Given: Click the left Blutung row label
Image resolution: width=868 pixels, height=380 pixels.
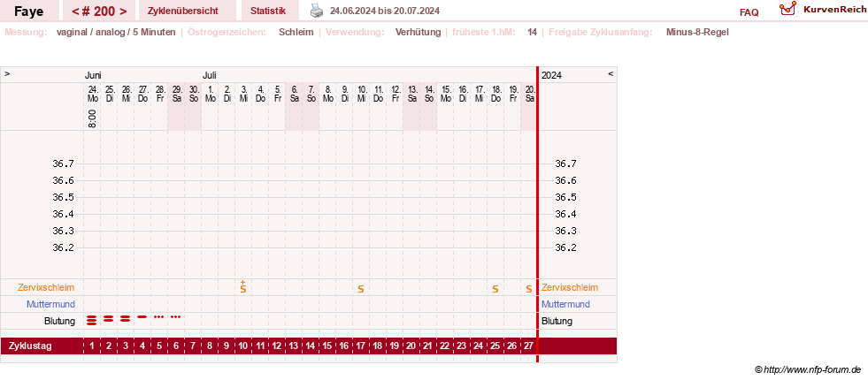Looking at the screenshot, I should [59, 321].
